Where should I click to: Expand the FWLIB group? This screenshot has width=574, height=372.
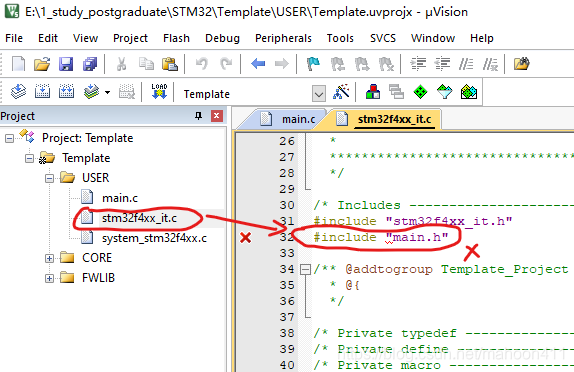tap(49, 278)
